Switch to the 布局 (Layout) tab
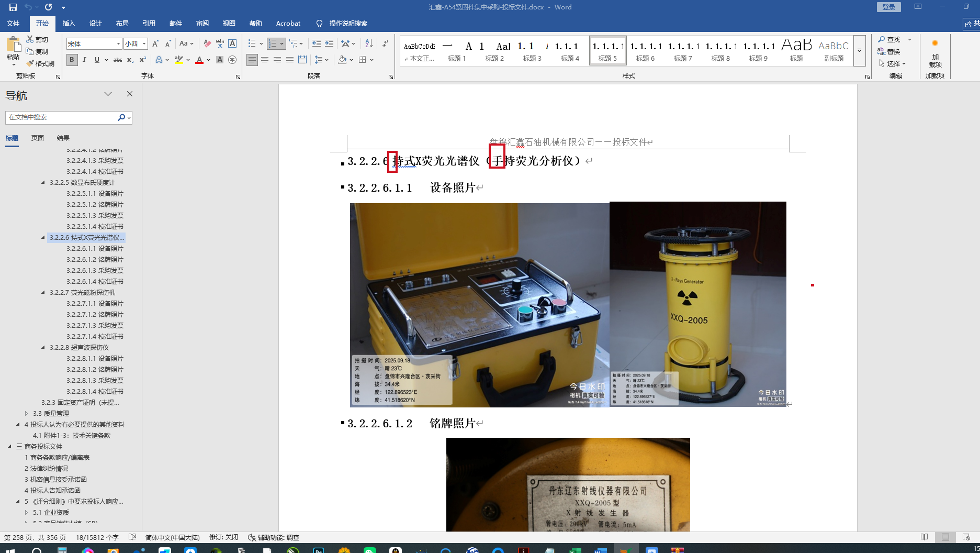Viewport: 980px width, 553px height. click(x=122, y=24)
